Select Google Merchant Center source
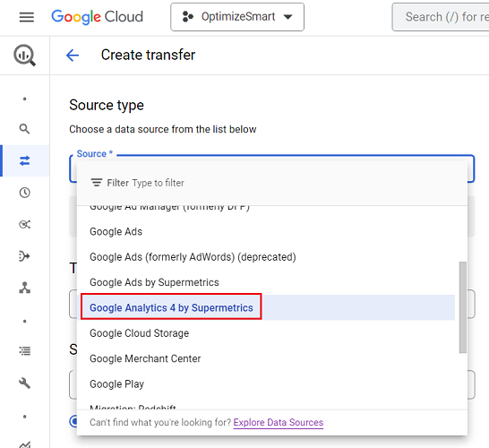Viewport: 489px width, 448px height. (x=266, y=358)
